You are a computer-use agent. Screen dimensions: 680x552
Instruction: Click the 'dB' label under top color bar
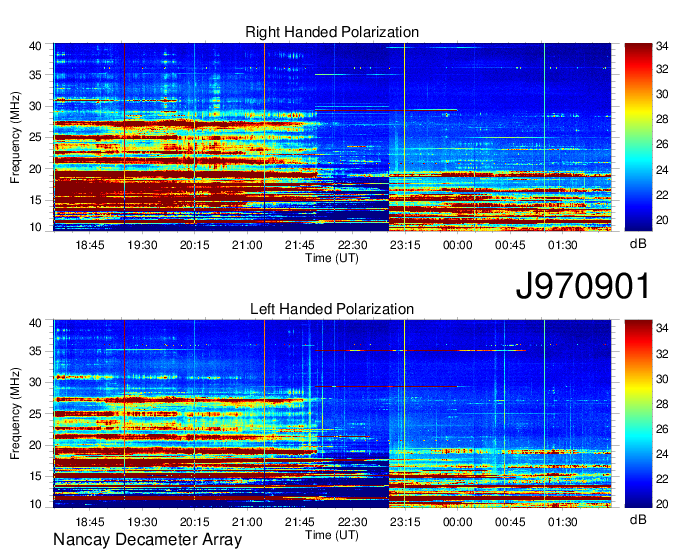click(x=638, y=244)
